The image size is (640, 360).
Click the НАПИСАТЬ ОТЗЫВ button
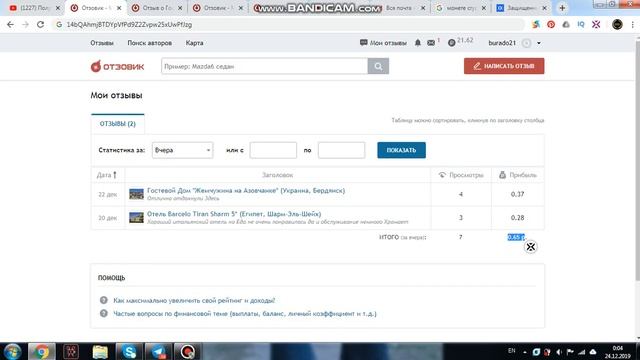(504, 66)
